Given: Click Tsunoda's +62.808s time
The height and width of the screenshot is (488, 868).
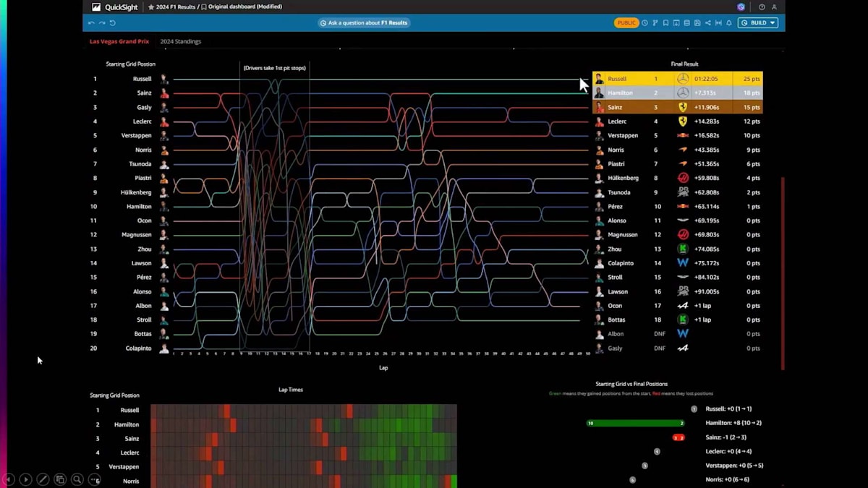Looking at the screenshot, I should point(706,192).
